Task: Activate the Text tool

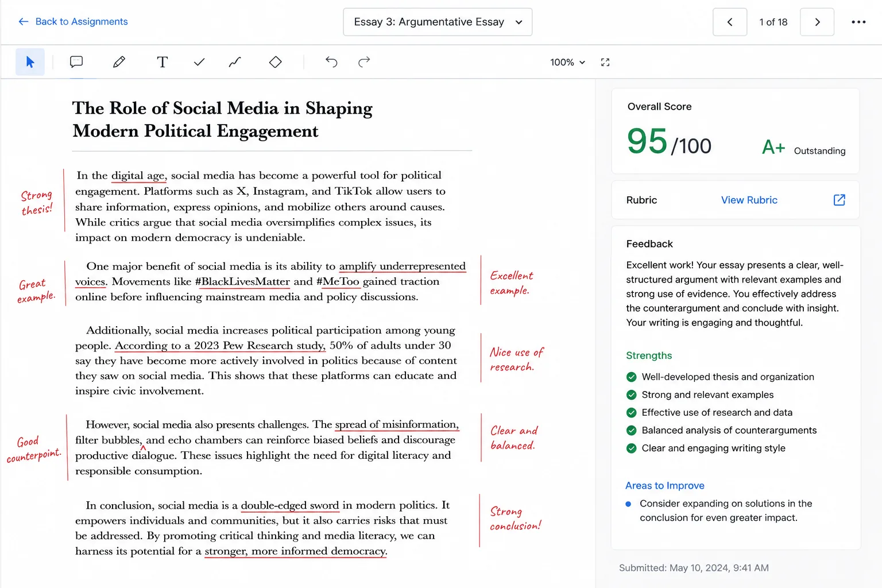Action: pyautogui.click(x=163, y=62)
